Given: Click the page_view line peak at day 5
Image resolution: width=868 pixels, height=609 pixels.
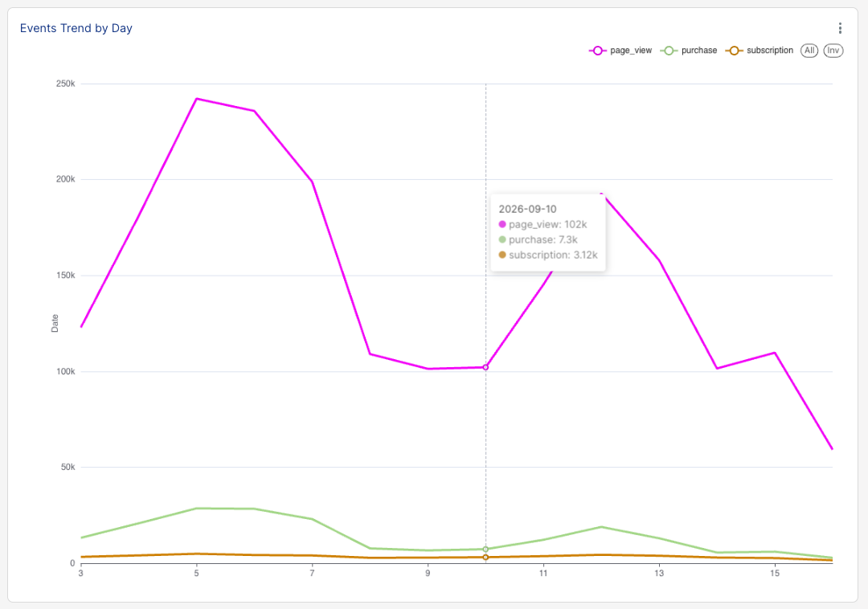Looking at the screenshot, I should 197,99.
